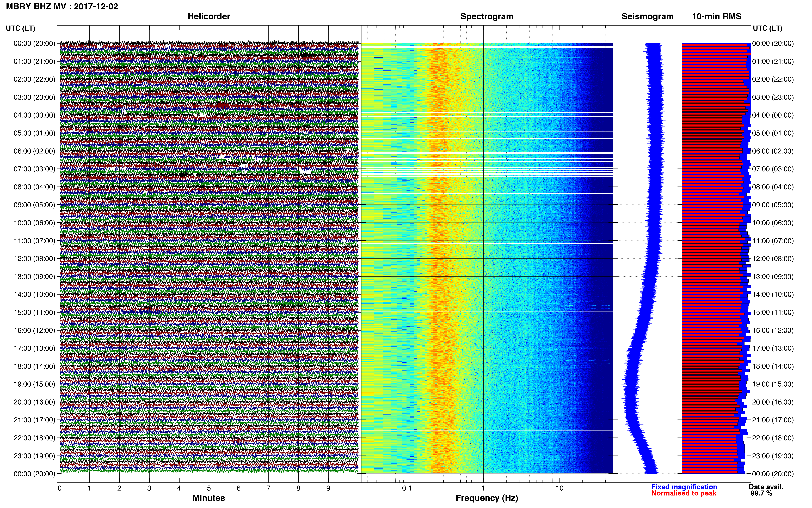The height and width of the screenshot is (508, 812).
Task: Select the "Spectrogram" panel heading
Action: point(487,16)
